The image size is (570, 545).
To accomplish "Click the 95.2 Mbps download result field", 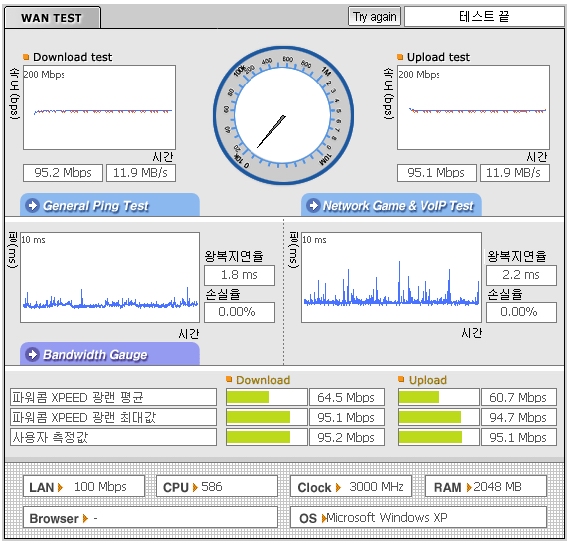I will point(63,173).
